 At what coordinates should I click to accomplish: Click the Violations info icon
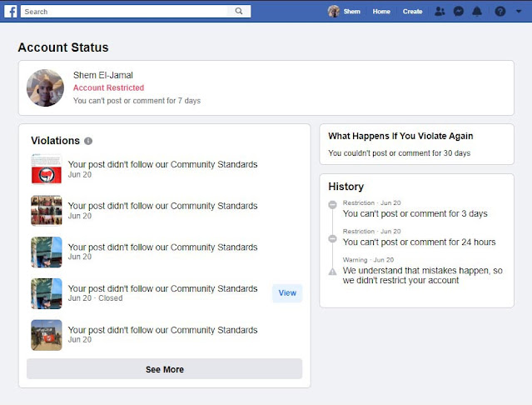(x=88, y=141)
